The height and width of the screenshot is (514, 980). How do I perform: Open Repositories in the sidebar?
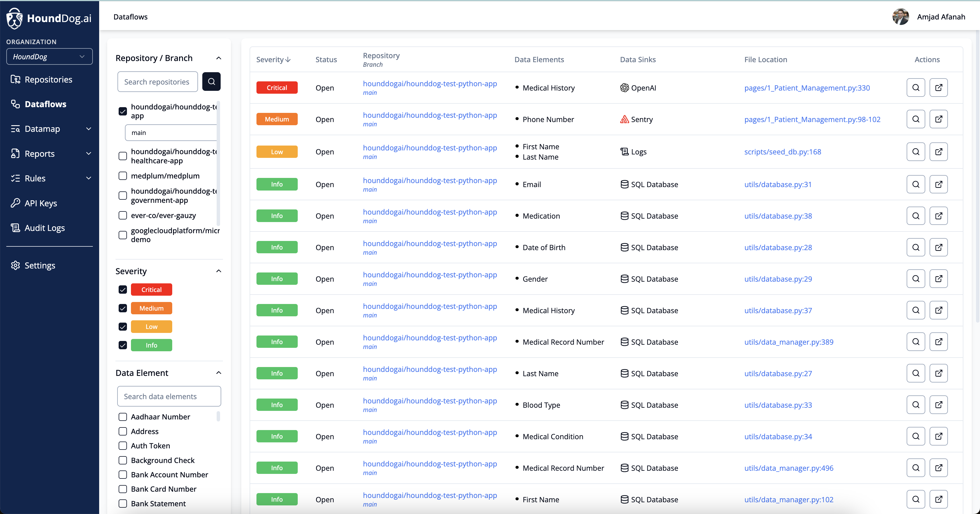[x=48, y=80]
